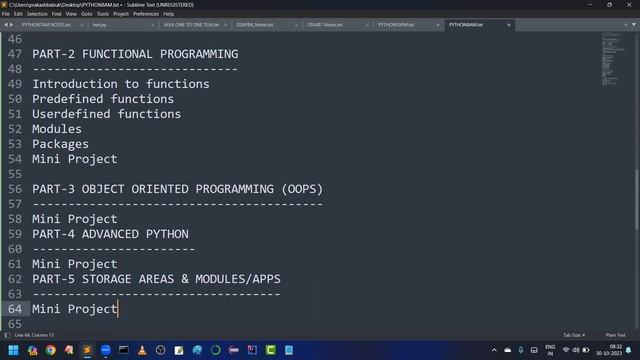Screen dimensions: 640x360
Task: Open the Project menu
Action: pos(121,14)
